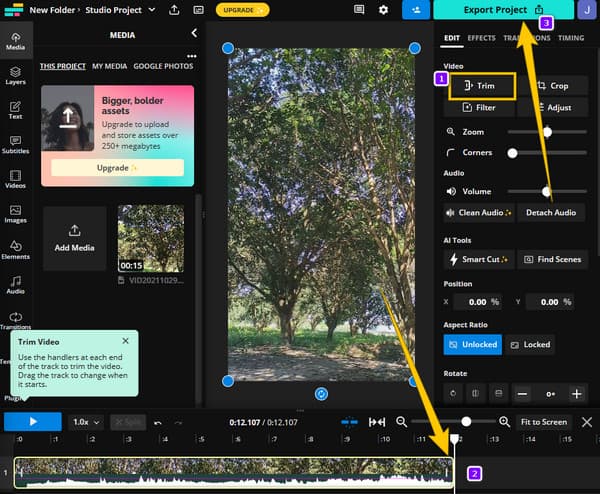The width and height of the screenshot is (600, 494).
Task: Click the upload icon in top bar
Action: pos(174,10)
